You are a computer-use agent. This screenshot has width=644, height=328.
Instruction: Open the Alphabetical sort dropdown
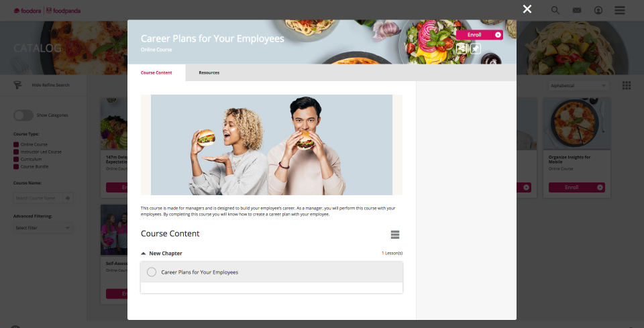click(578, 86)
